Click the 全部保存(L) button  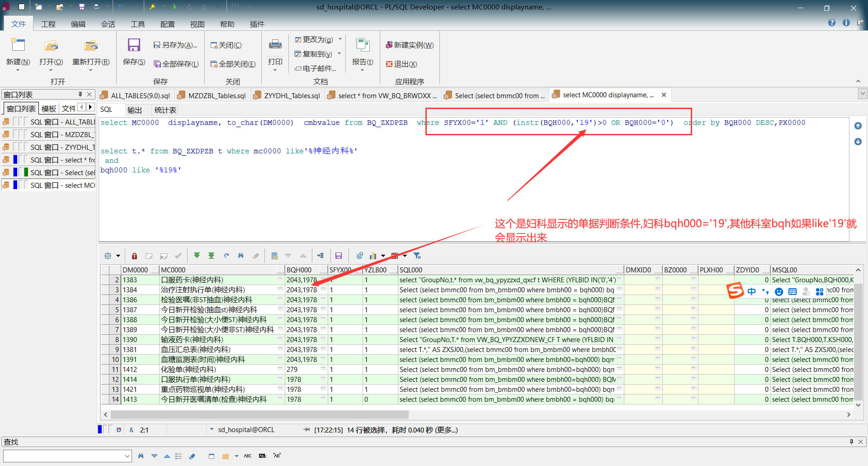click(x=176, y=64)
